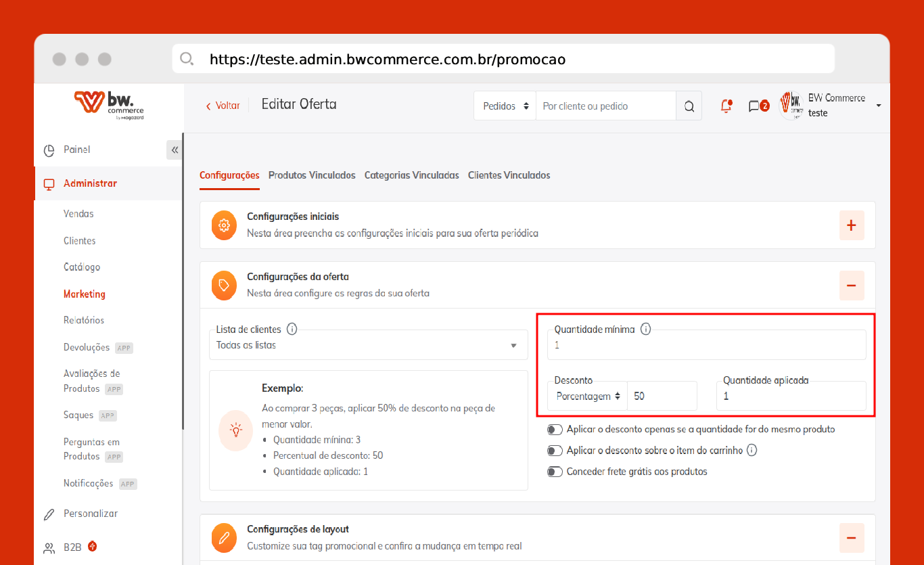Open the chat messages icon
Screen dimensions: 924x565
pyautogui.click(x=754, y=106)
